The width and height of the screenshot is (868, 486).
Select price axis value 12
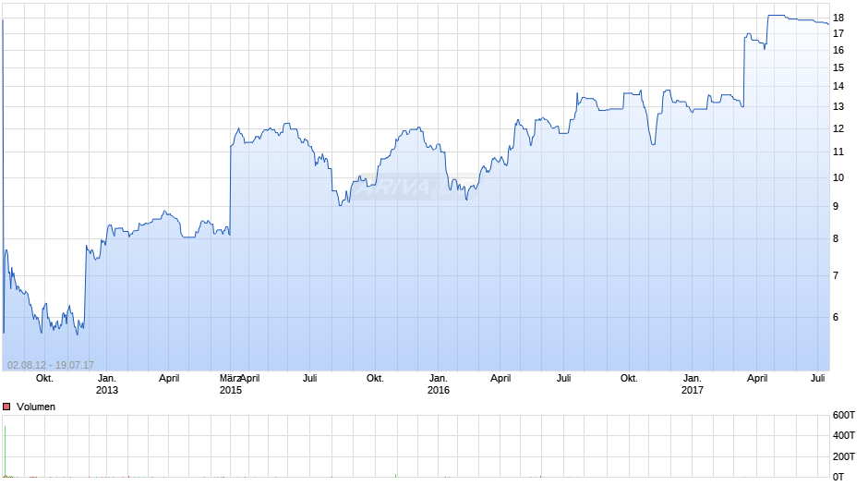(x=838, y=128)
